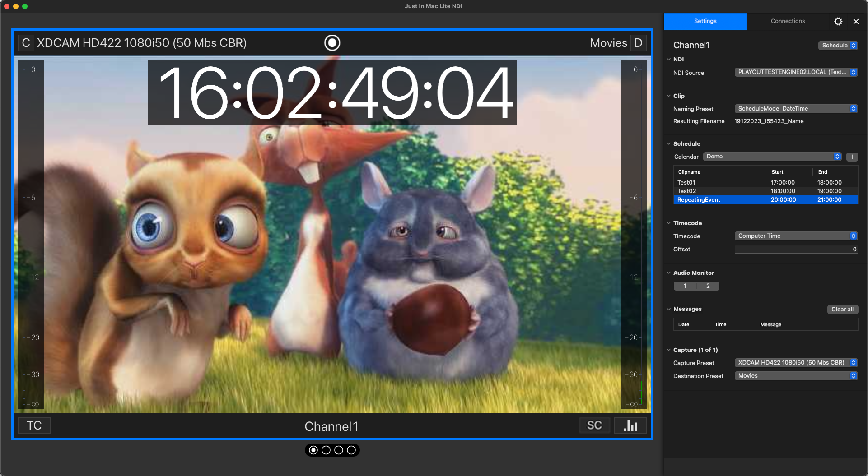Screen dimensions: 868x476
Task: Select the fourth channel page dot
Action: tap(351, 450)
